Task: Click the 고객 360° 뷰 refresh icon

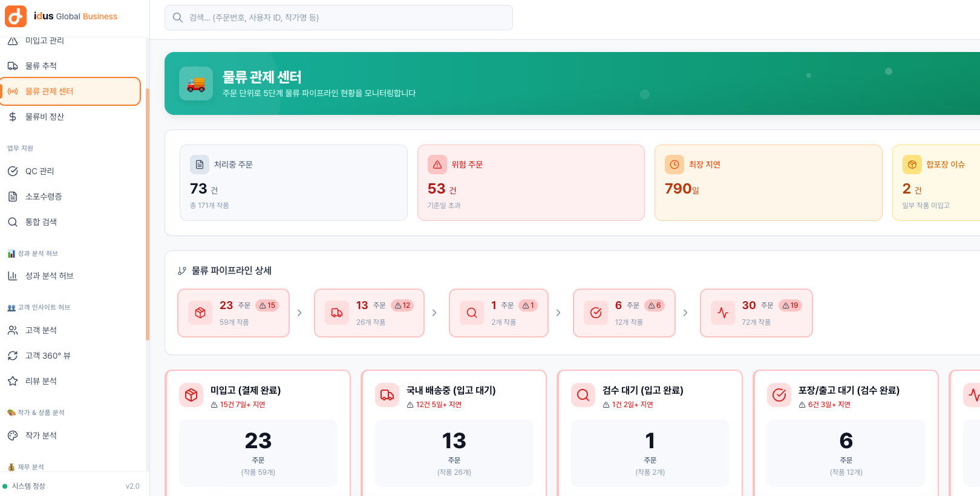Action: 13,356
